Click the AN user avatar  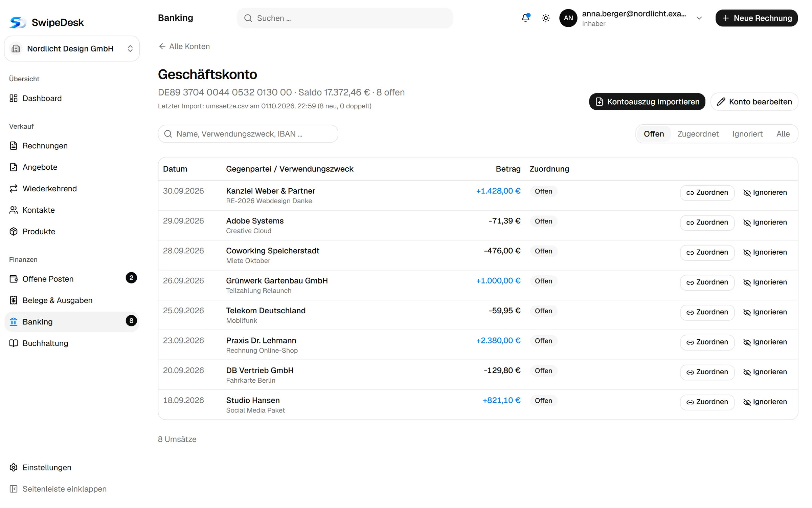[x=568, y=18]
